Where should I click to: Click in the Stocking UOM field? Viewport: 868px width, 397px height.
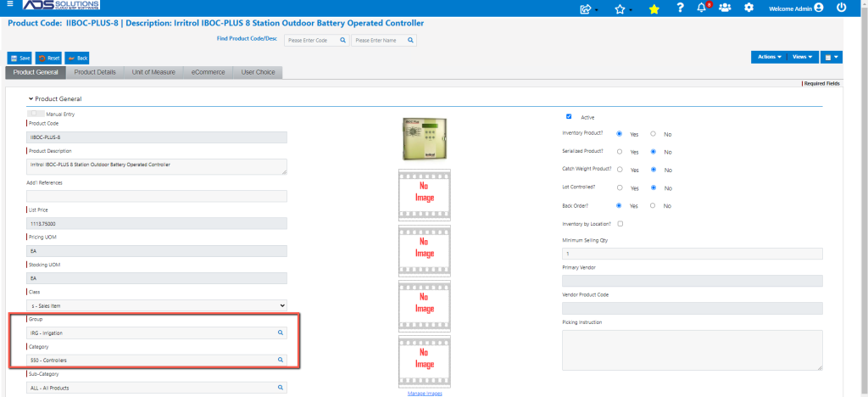pos(157,278)
